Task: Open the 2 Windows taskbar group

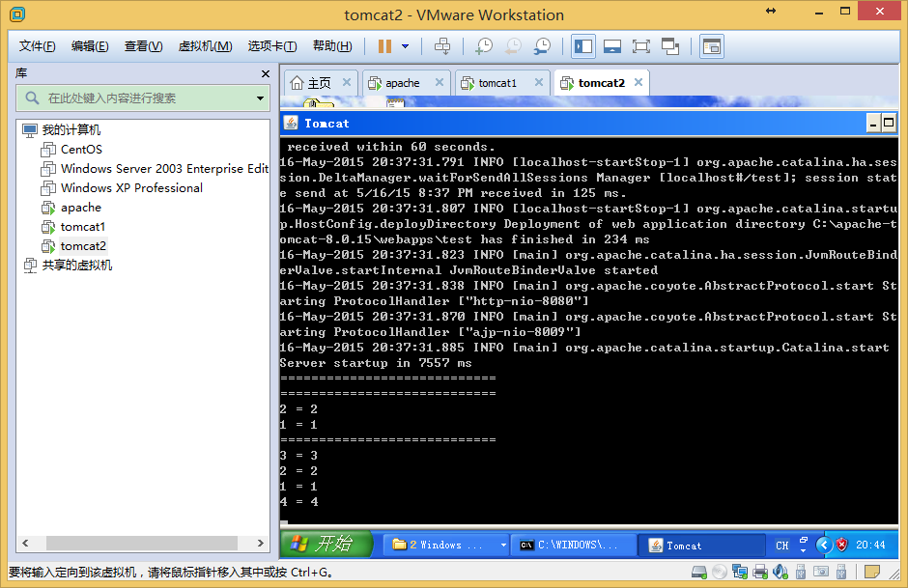Action: [443, 545]
